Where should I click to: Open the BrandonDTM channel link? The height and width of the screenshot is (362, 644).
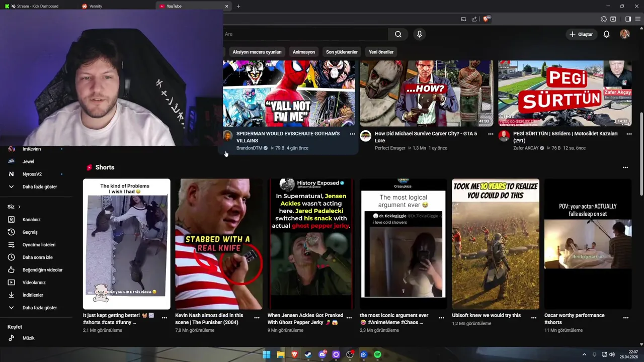coord(249,148)
